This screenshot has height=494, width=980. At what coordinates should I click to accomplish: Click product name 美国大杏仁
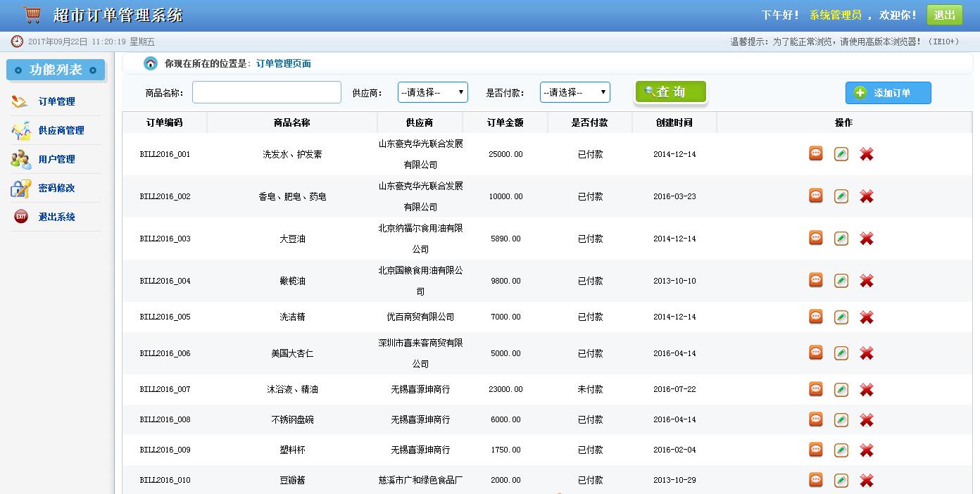coord(292,353)
